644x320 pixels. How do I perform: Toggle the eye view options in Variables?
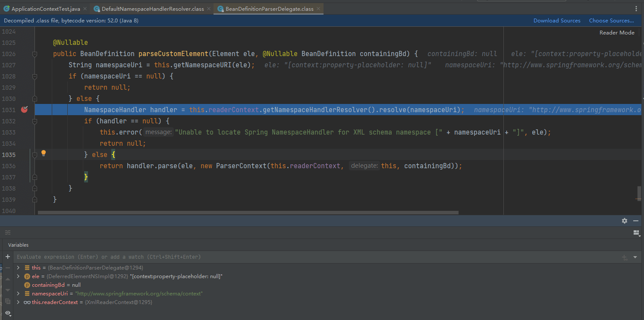(7, 313)
